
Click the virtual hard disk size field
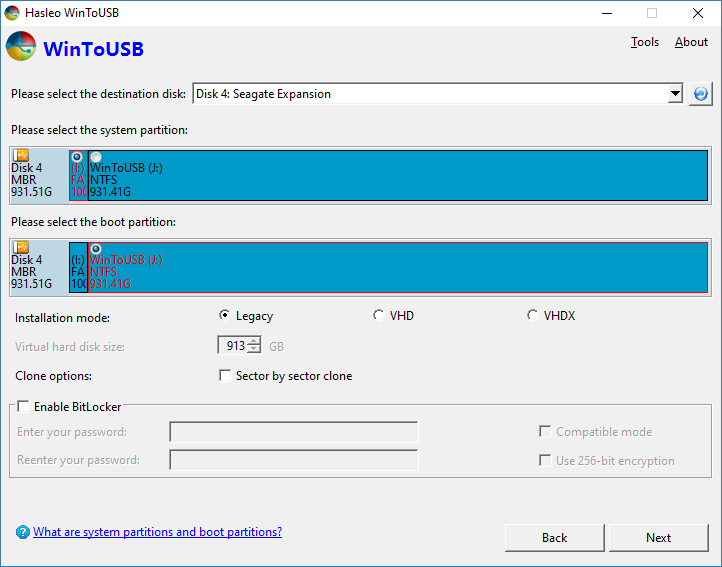[x=233, y=345]
